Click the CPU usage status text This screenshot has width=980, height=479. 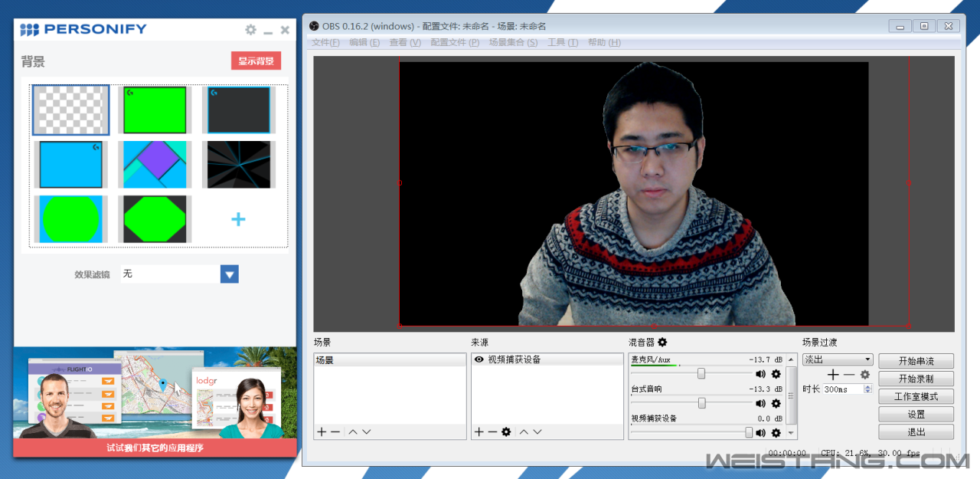coord(871,453)
